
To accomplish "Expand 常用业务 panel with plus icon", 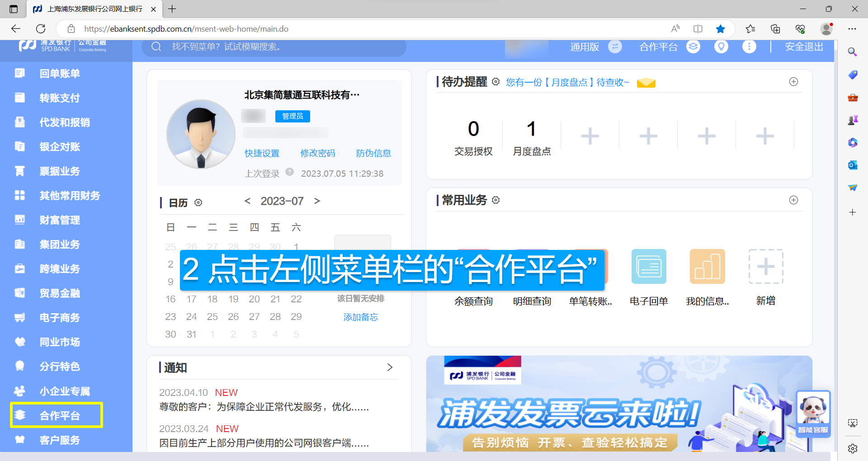I will pos(793,200).
